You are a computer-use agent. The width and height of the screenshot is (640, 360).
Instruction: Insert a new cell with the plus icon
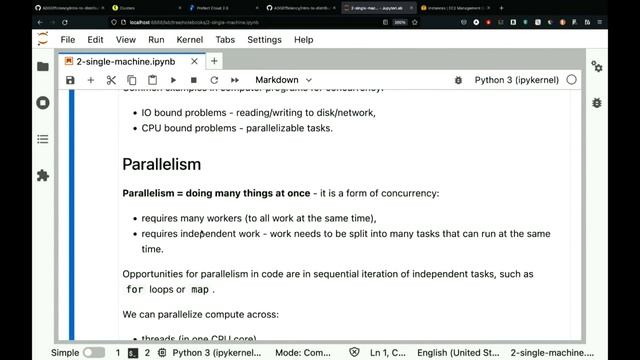coord(91,80)
